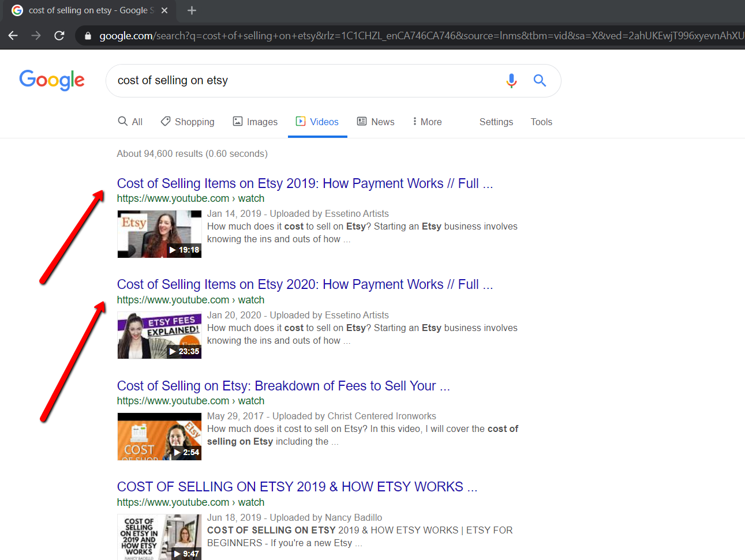Select the Videos tab
This screenshot has width=745, height=560.
317,122
